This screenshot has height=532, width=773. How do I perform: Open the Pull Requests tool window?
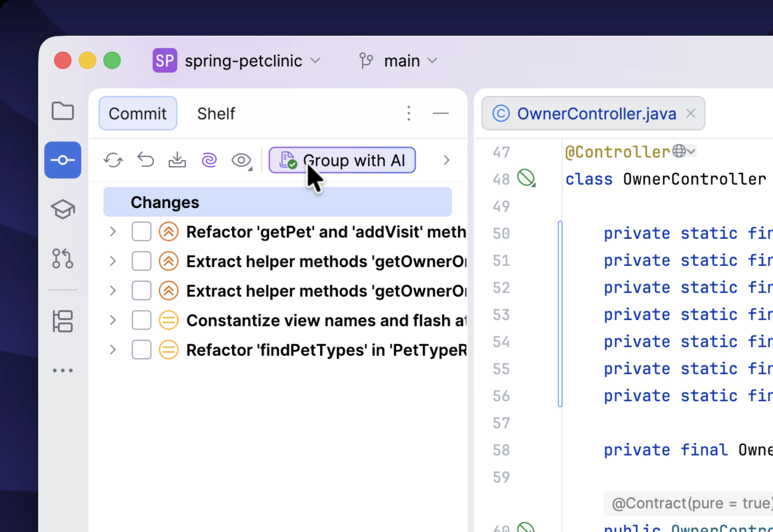coord(63,258)
